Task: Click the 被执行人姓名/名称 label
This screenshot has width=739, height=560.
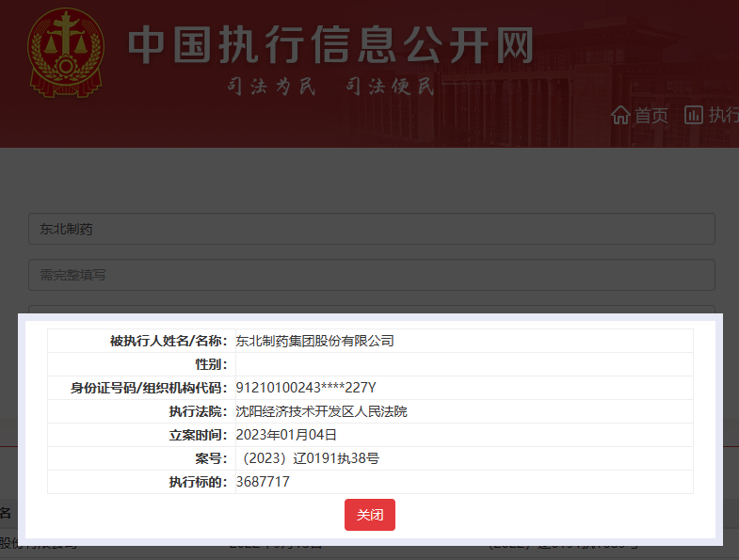Action: click(169, 341)
